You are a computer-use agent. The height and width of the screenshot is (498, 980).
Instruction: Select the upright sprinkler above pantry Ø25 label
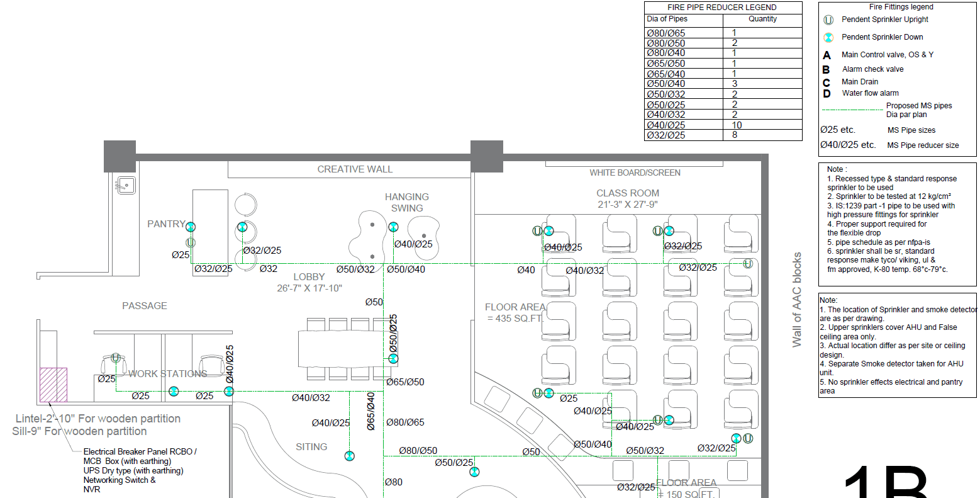[x=191, y=242]
